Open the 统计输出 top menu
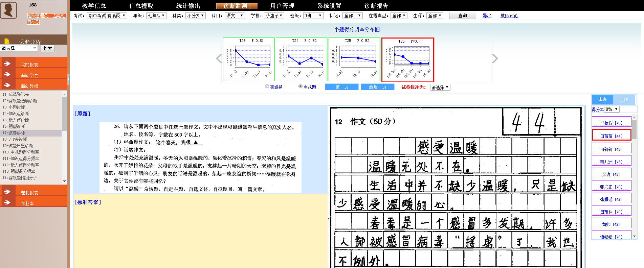Screen dimensions: 644x268 tap(188, 6)
